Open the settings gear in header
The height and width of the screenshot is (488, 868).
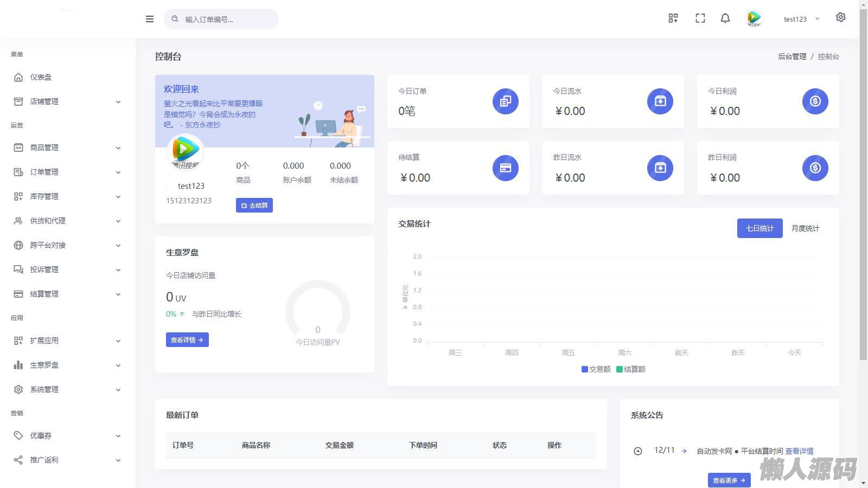[840, 17]
